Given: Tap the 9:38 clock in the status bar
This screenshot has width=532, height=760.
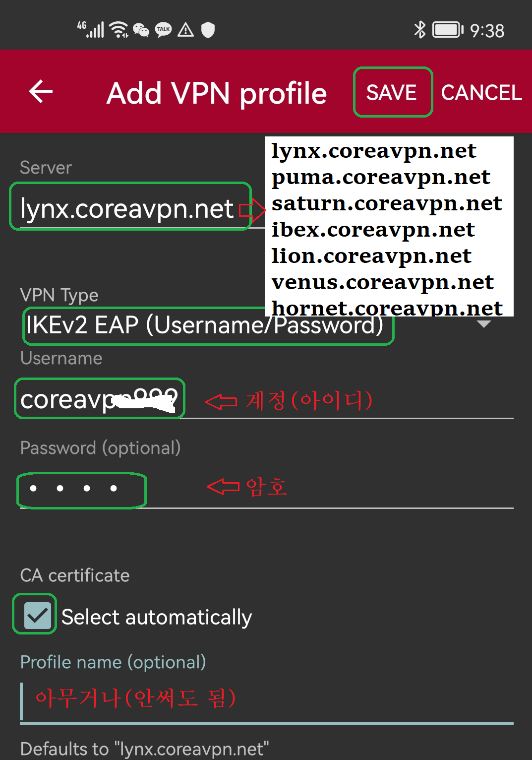Looking at the screenshot, I should (x=487, y=31).
